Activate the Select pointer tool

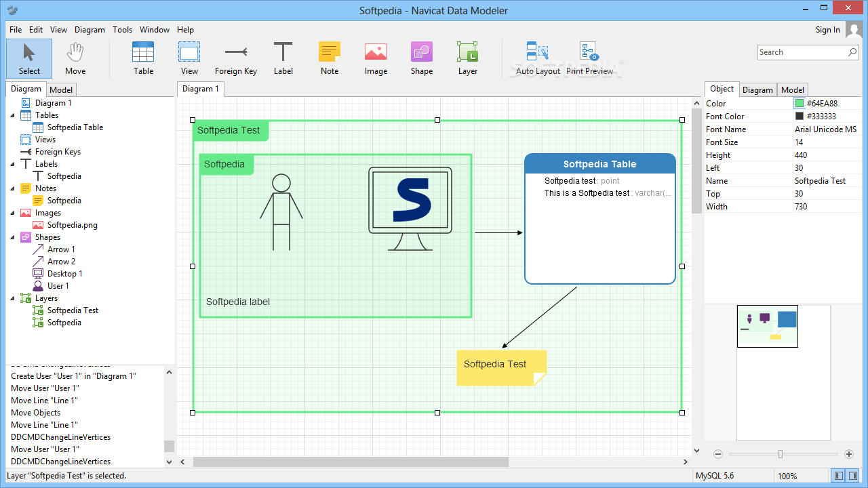[x=29, y=58]
